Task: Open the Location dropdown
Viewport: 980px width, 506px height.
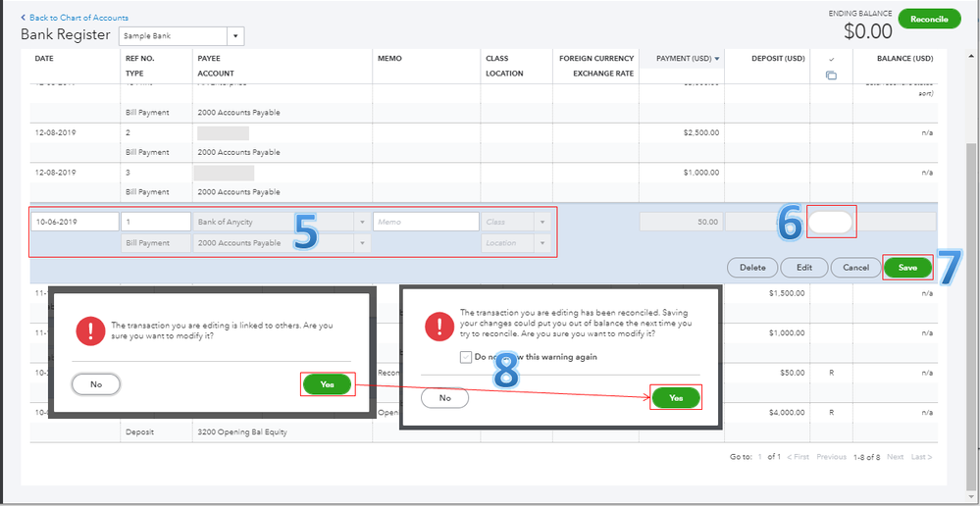Action: coord(542,243)
